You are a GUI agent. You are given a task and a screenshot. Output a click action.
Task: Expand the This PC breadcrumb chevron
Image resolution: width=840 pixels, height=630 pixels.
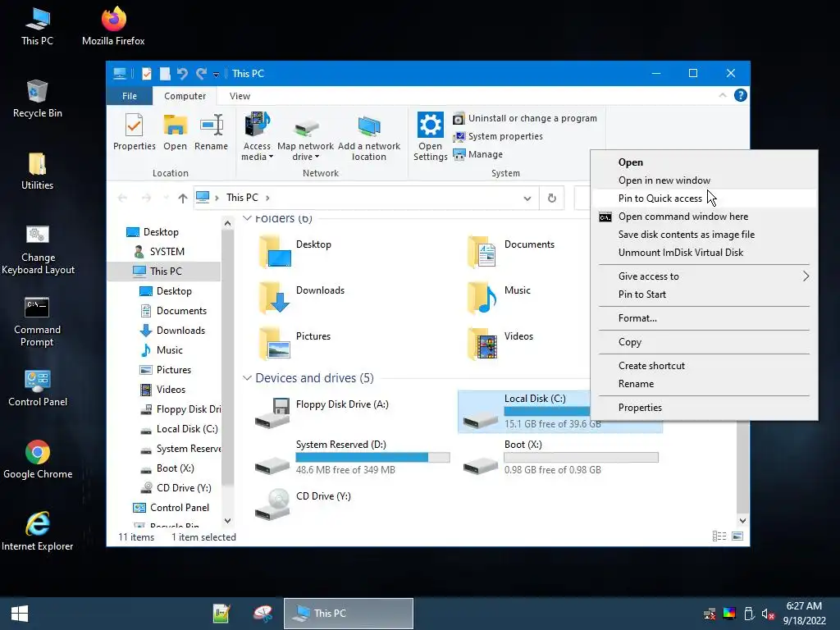coord(267,199)
